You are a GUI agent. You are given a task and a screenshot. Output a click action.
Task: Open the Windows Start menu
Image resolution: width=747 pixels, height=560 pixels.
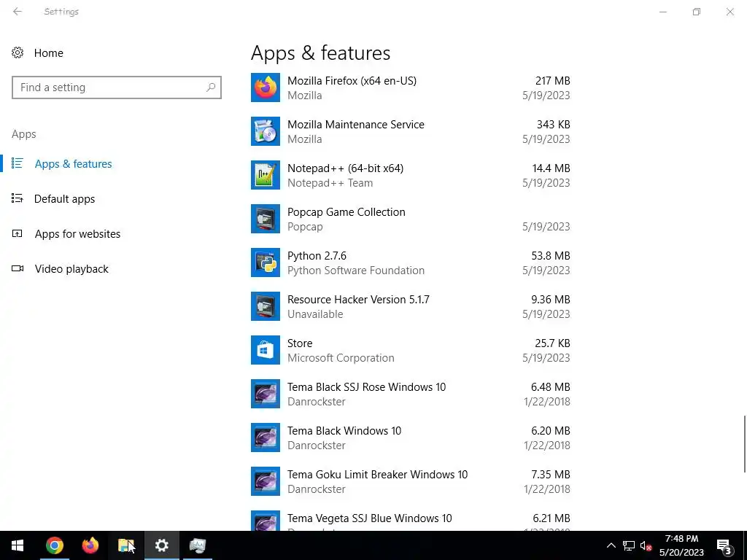(18, 545)
